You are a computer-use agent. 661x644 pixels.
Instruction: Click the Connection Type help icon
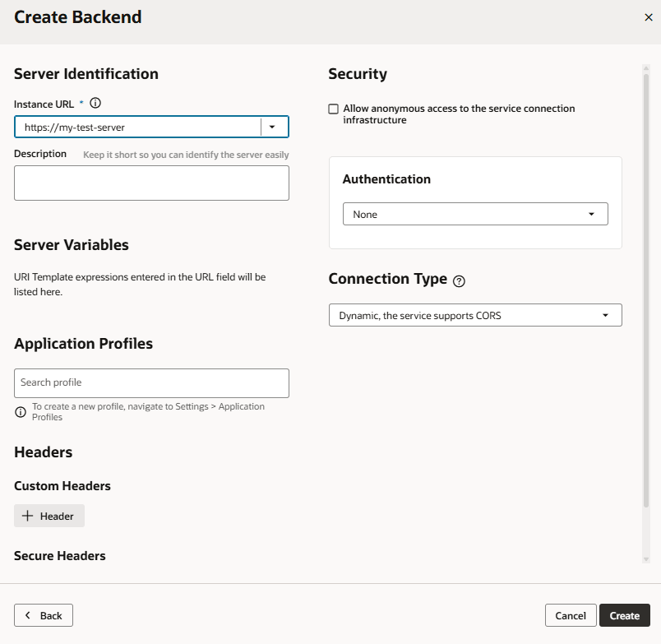(x=457, y=280)
